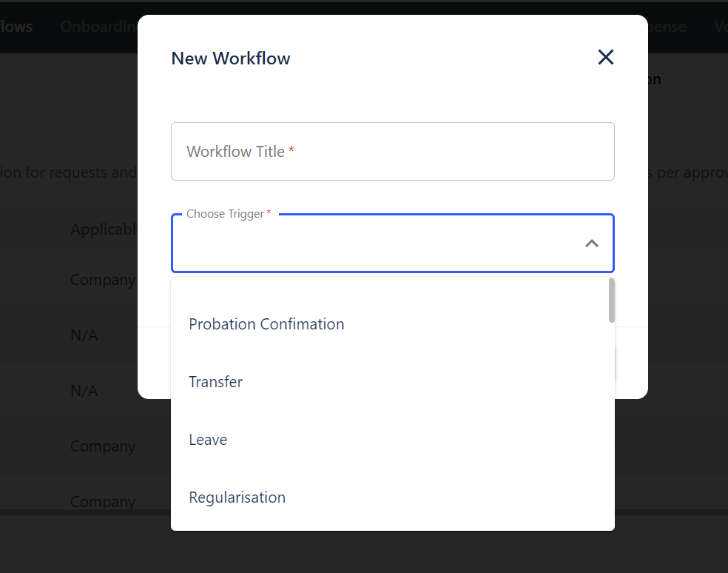Select Transfer trigger option

click(x=393, y=382)
